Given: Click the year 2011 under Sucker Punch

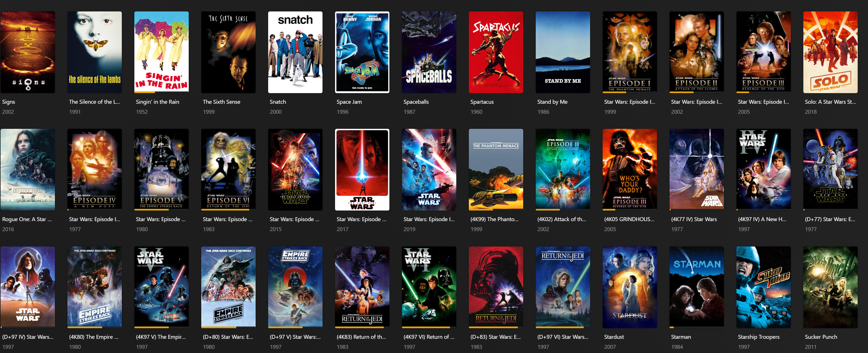Looking at the screenshot, I should pos(811,347).
